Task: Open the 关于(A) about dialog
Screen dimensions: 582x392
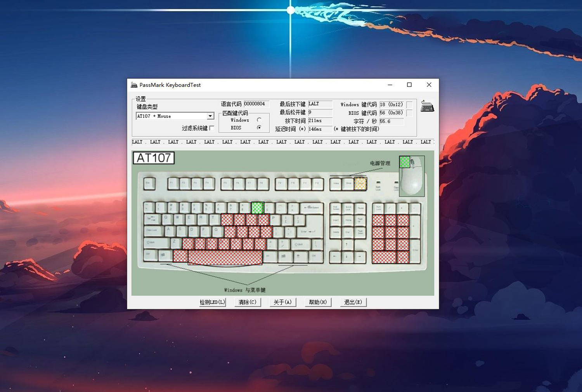Action: pyautogui.click(x=282, y=302)
